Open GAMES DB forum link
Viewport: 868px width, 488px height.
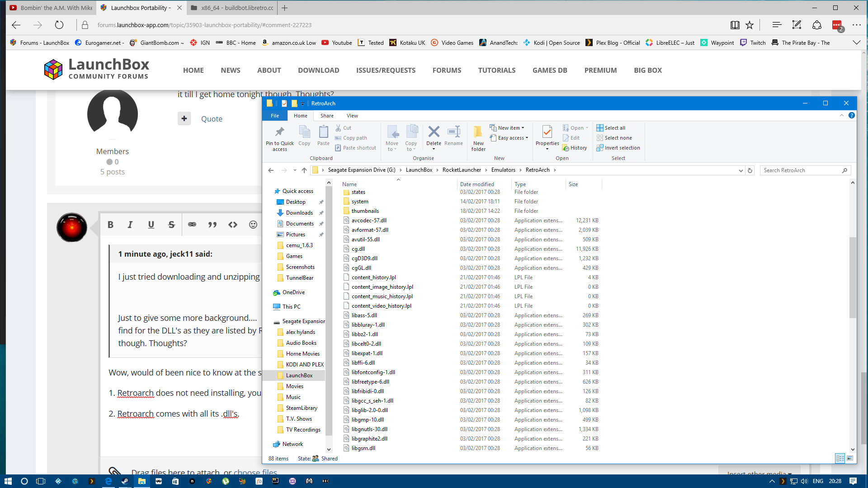click(550, 70)
